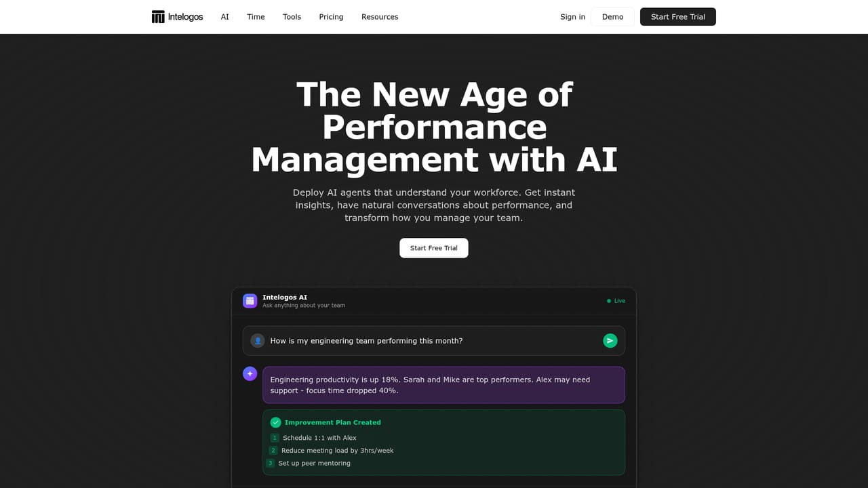This screenshot has width=868, height=488.
Task: Click "Ask anything about your team" subtitle
Action: 304,306
